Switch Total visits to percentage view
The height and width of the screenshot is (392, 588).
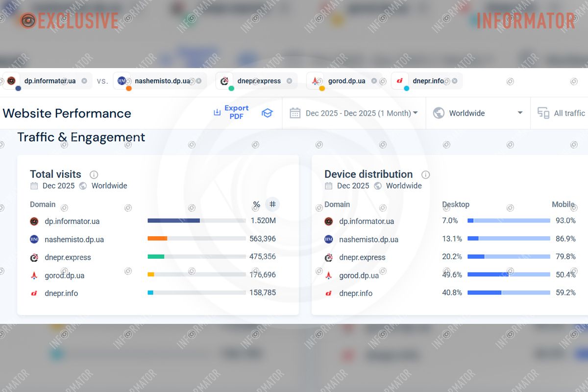(255, 204)
